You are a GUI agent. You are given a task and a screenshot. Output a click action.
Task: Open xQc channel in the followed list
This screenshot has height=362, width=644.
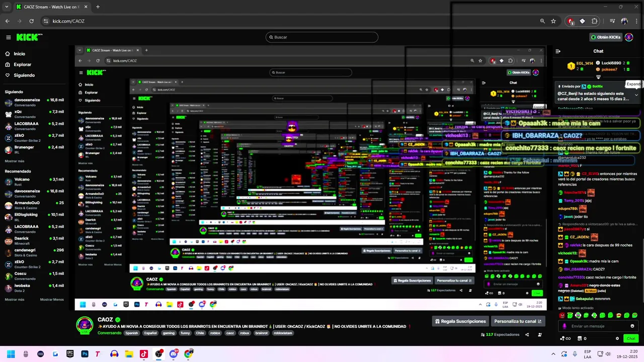coord(34,114)
